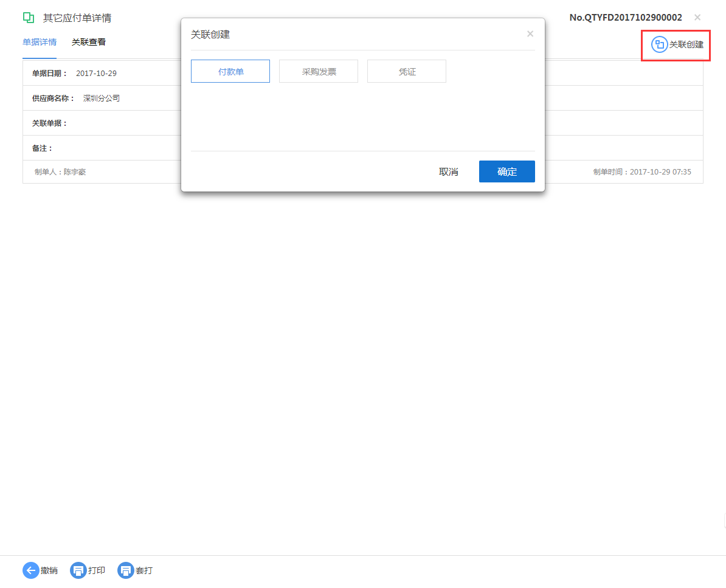Switch to the 关联查看 tab
Screen dimensions: 726x588
(x=88, y=42)
